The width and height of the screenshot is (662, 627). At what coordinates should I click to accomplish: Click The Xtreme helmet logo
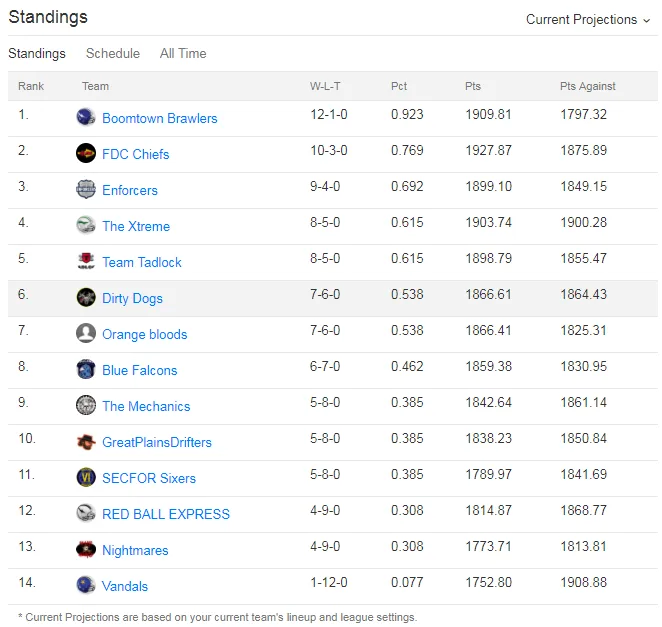click(x=86, y=225)
